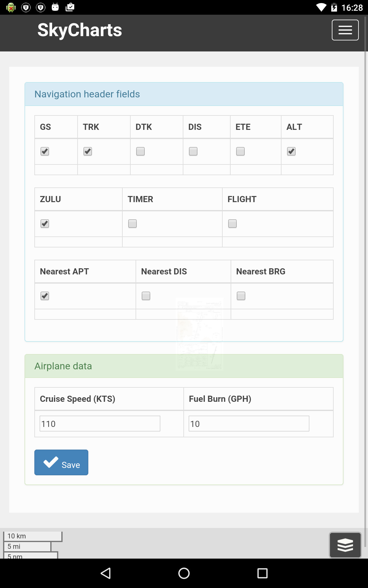Enable the DIS header field
The image size is (368, 588).
coord(193,151)
